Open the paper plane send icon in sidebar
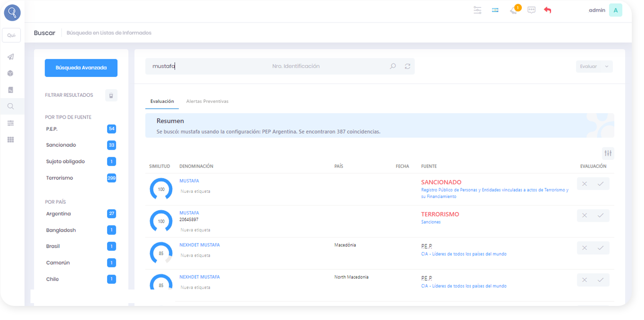 10,57
